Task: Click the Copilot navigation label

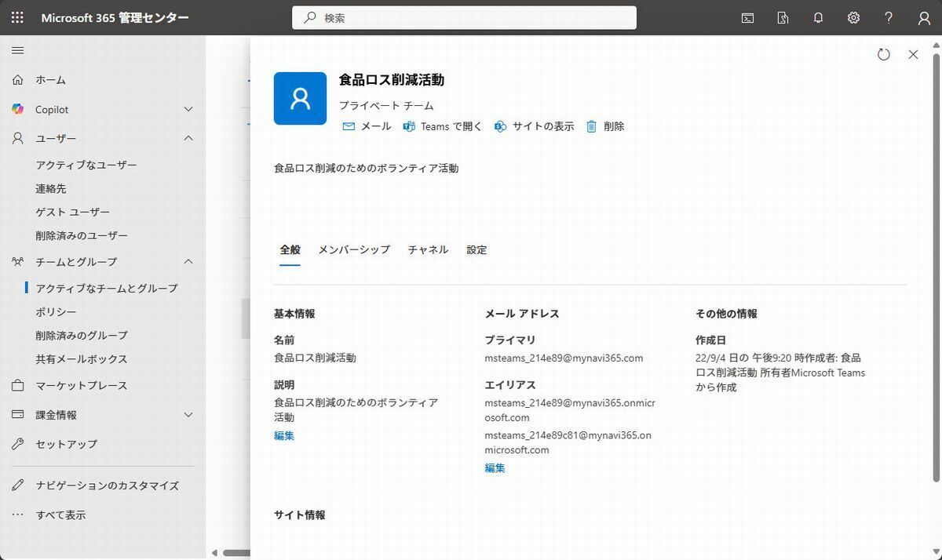Action: (52, 109)
